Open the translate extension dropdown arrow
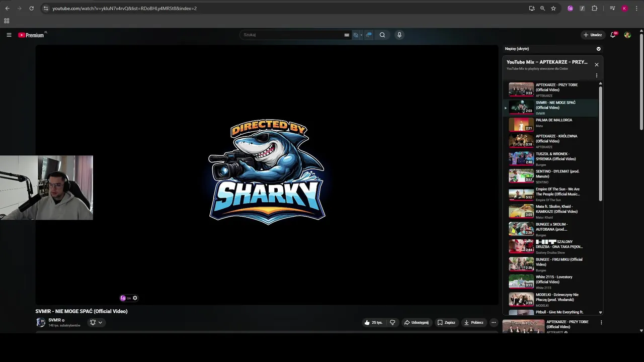The image size is (644, 362). click(361, 35)
